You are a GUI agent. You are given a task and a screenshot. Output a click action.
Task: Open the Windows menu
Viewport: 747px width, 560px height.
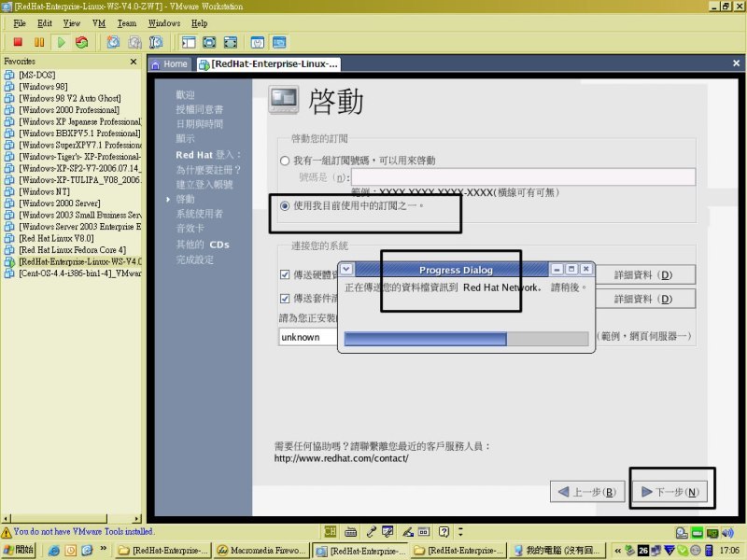coord(164,23)
